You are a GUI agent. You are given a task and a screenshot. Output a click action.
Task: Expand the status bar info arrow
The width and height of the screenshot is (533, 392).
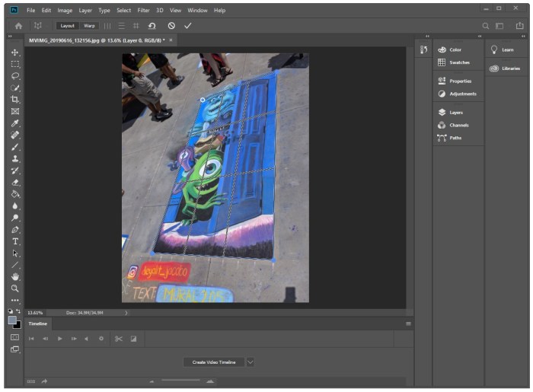126,313
